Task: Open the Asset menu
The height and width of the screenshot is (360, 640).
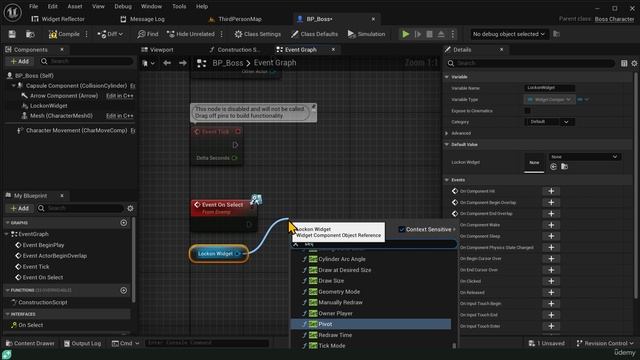Action: click(x=75, y=7)
